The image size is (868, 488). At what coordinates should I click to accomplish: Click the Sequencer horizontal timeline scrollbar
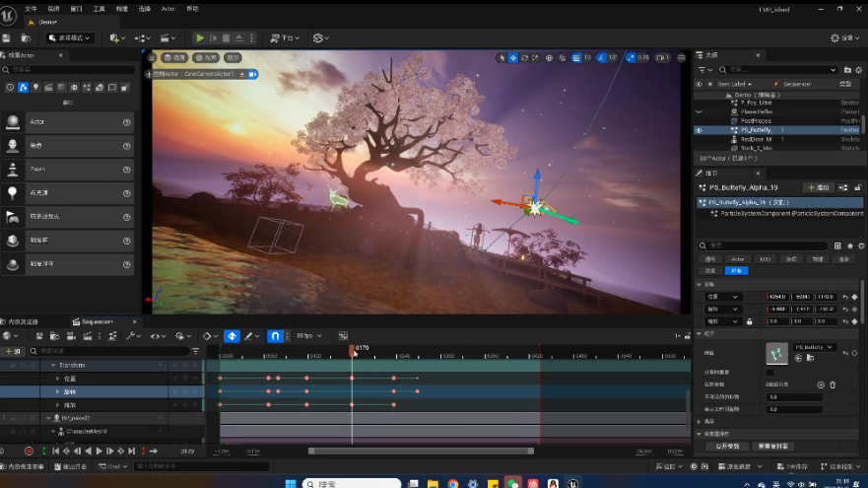tap(421, 452)
